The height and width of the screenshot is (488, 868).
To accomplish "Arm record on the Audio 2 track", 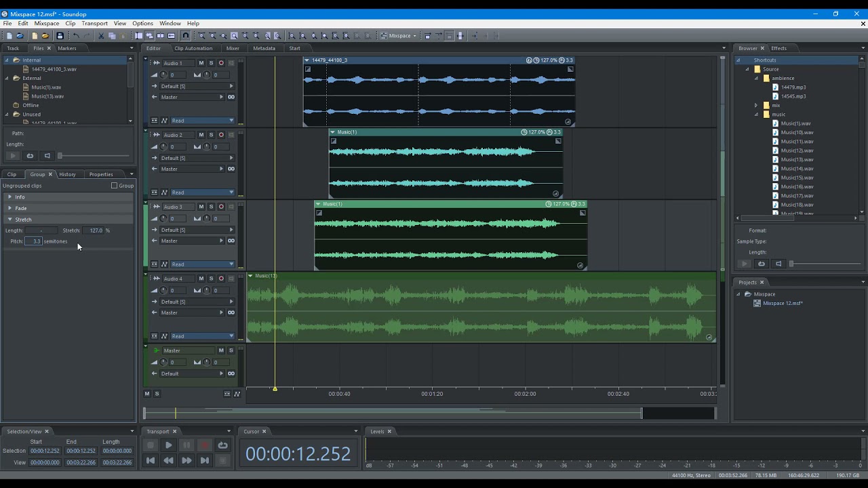I will pyautogui.click(x=221, y=135).
